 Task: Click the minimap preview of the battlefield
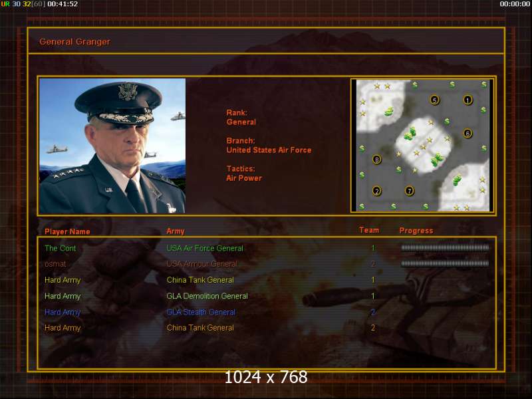tap(422, 146)
